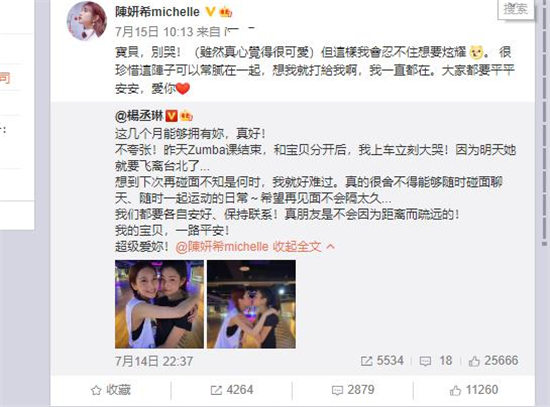Open the comments button showing 2879
The width and height of the screenshot is (550, 407).
tap(353, 390)
